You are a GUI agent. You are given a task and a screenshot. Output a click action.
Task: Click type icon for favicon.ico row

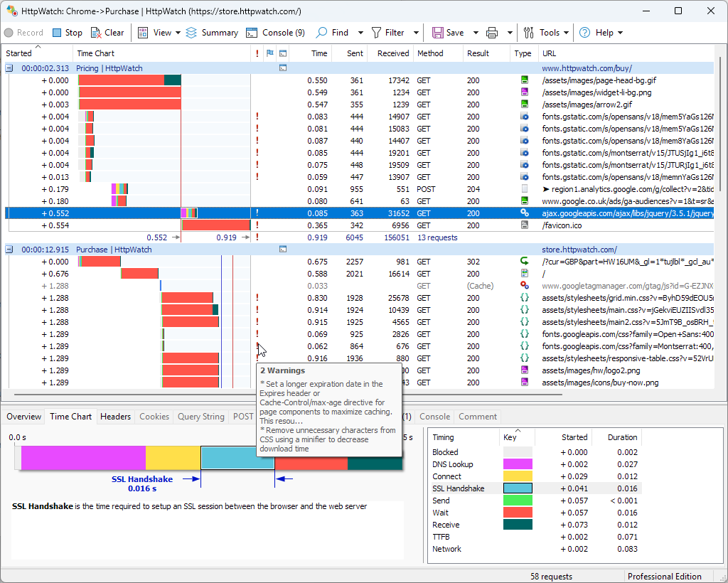click(525, 225)
